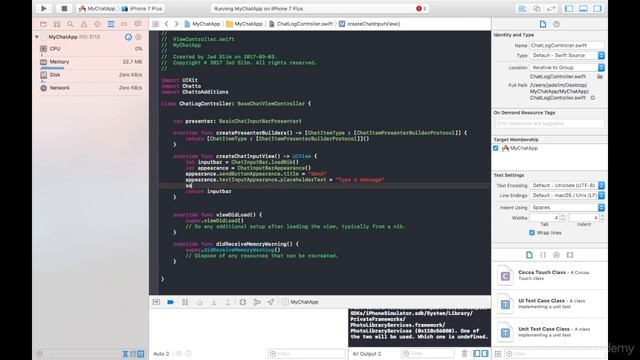The width and height of the screenshot is (640, 360).
Task: Show the Code Snippet library
Action: (543, 255)
